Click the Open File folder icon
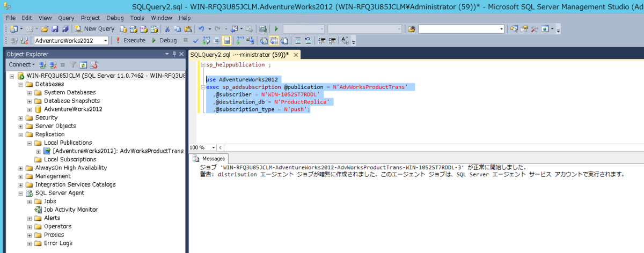644x253 pixels. click(44, 28)
